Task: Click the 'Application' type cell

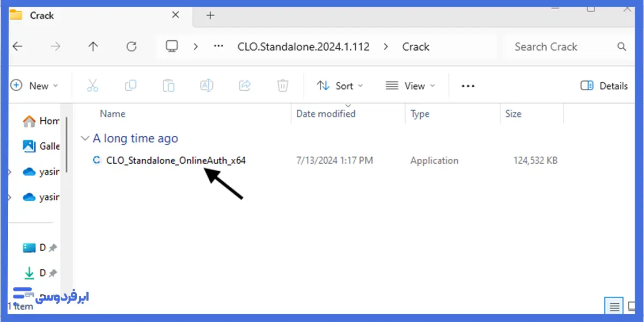Action: click(434, 160)
